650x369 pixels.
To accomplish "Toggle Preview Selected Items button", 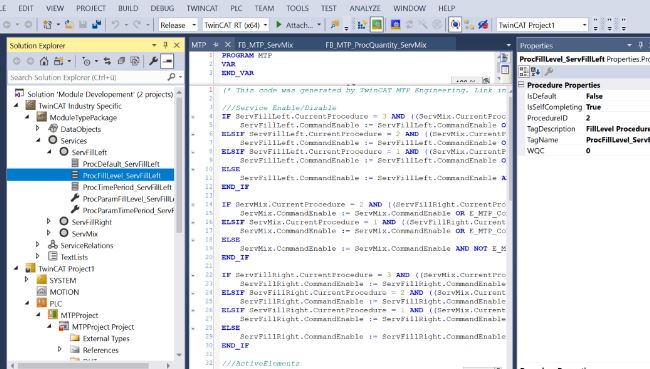I will point(167,61).
